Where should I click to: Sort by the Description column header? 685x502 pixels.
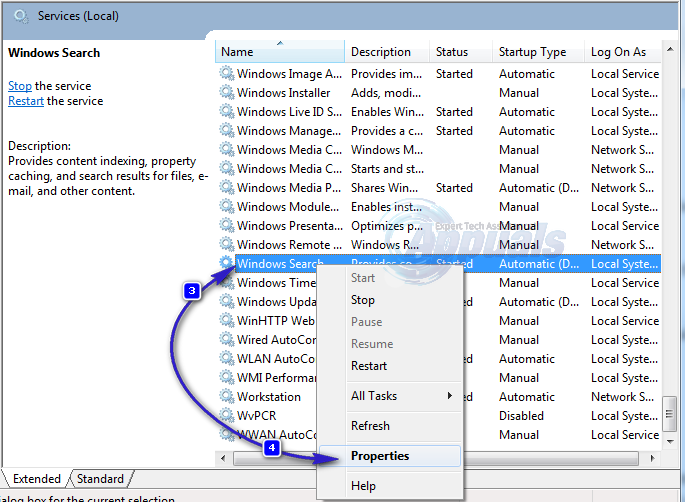(x=387, y=52)
